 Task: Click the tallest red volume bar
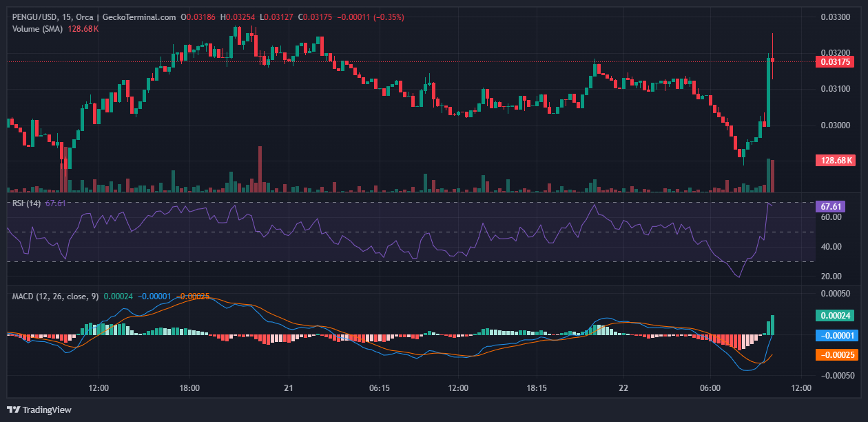point(260,169)
